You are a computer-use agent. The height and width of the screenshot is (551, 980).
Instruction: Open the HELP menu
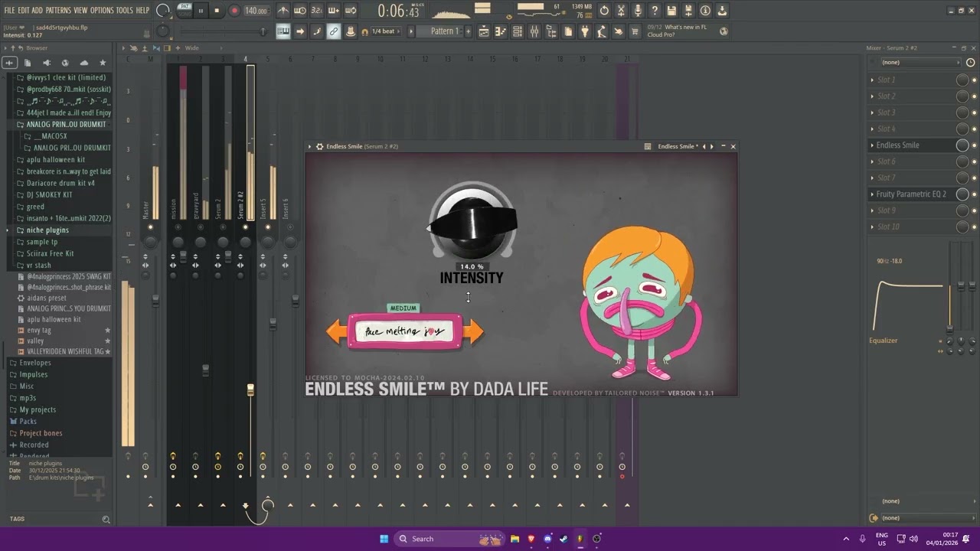click(x=143, y=10)
